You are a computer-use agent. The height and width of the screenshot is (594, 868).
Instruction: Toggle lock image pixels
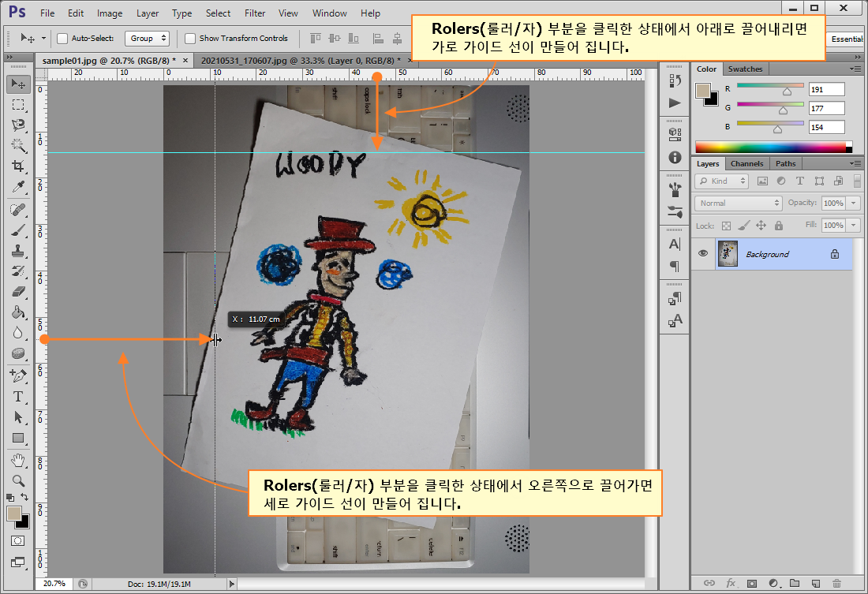pos(744,226)
